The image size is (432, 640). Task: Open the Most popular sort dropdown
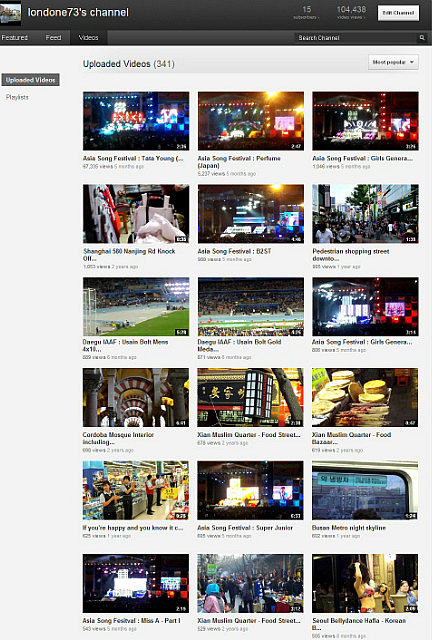(393, 62)
